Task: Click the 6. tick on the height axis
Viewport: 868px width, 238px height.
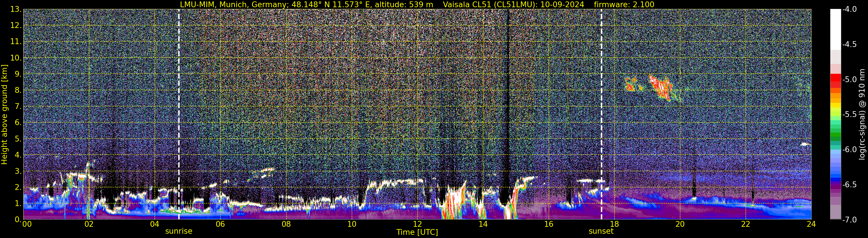Action: pyautogui.click(x=18, y=123)
